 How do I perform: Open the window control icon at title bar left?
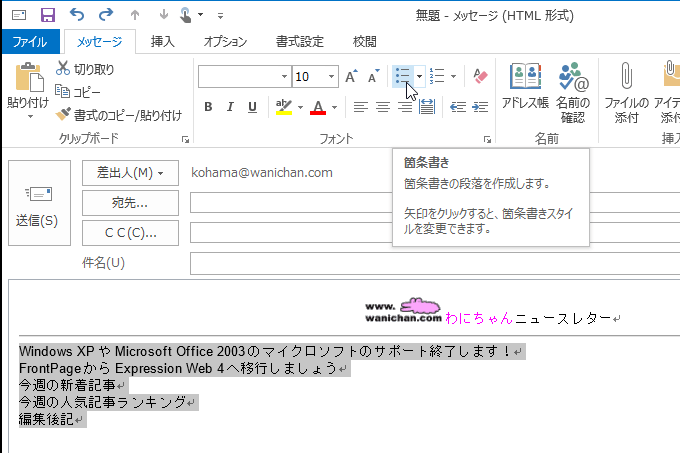[x=19, y=15]
